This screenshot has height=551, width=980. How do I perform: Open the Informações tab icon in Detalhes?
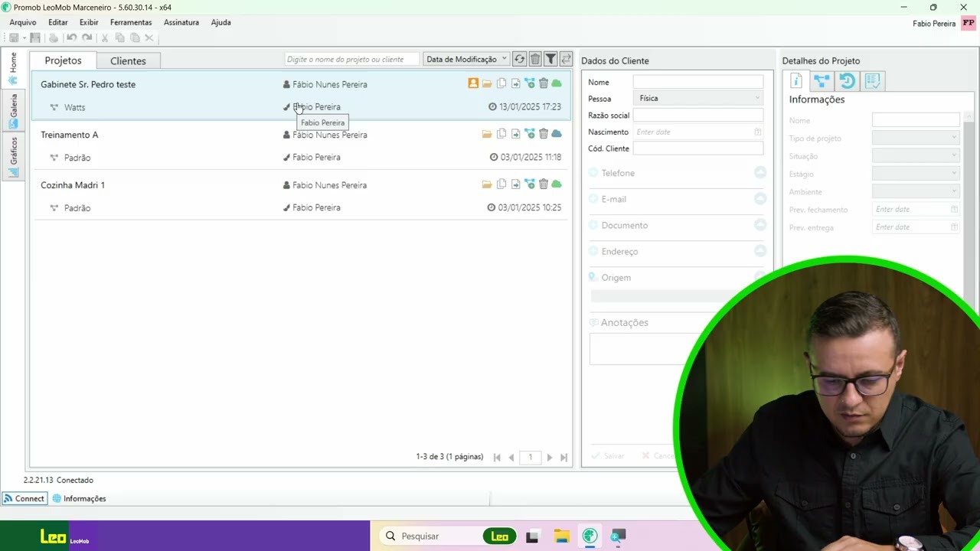coord(796,80)
